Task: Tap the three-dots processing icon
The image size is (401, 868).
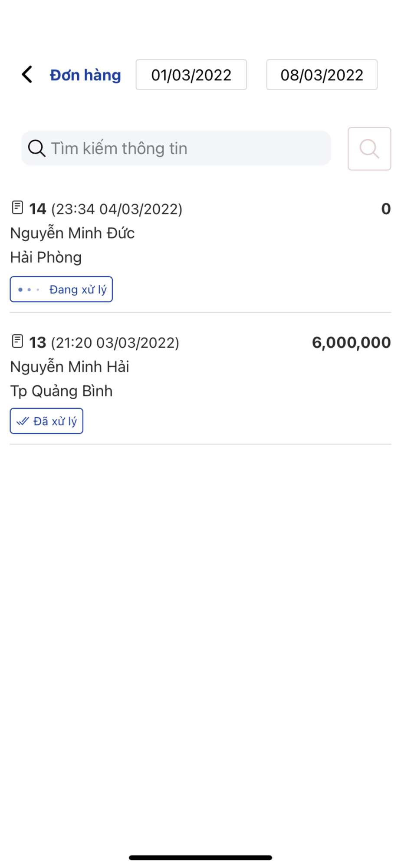Action: click(x=29, y=289)
